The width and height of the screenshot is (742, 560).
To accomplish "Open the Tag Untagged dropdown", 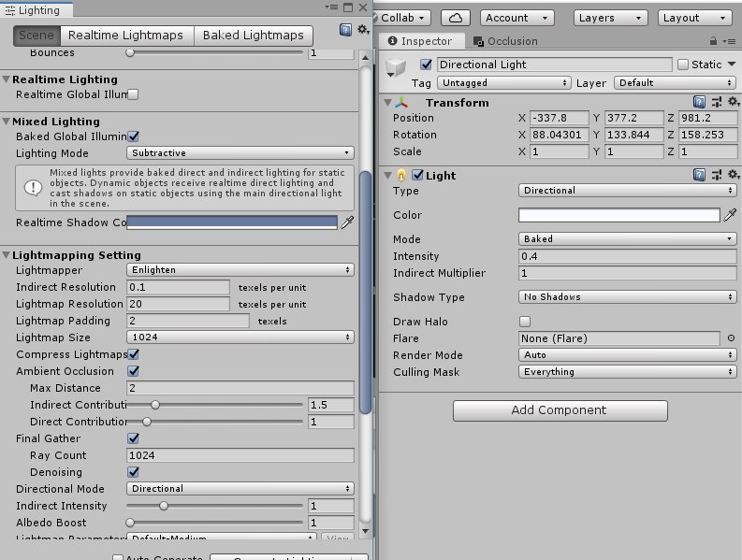I will 504,83.
